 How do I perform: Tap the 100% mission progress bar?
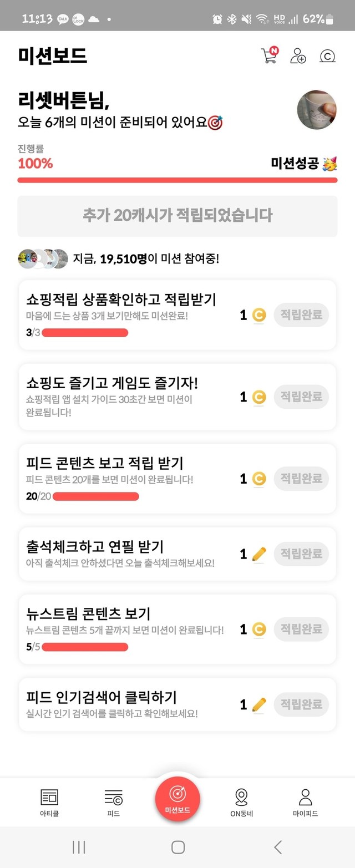[177, 180]
